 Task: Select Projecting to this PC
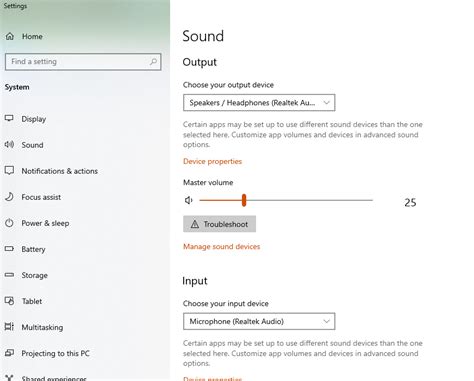pyautogui.click(x=56, y=353)
